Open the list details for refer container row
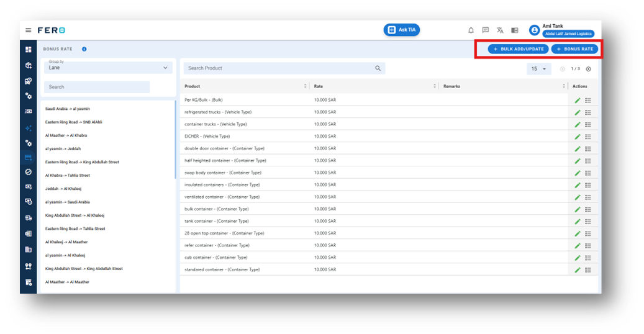Viewport: 644px width, 334px height. click(588, 246)
